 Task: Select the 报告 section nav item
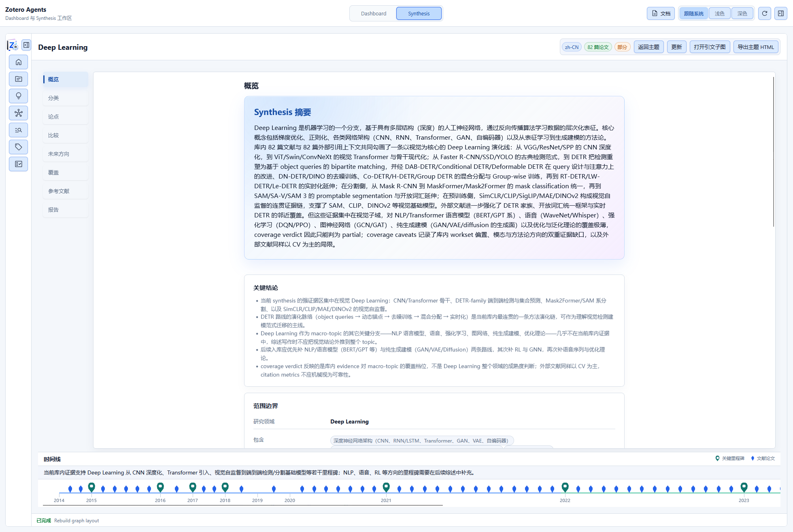tap(66, 210)
